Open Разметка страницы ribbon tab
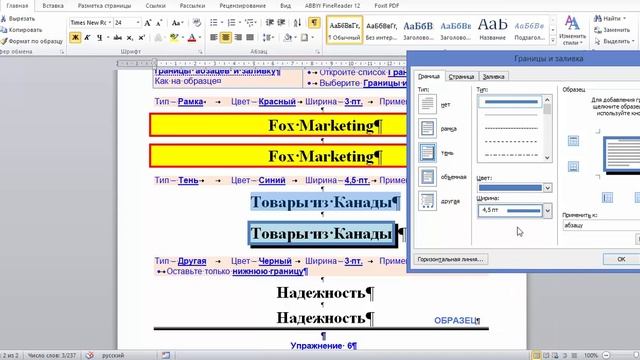640x360 pixels. coord(104,6)
